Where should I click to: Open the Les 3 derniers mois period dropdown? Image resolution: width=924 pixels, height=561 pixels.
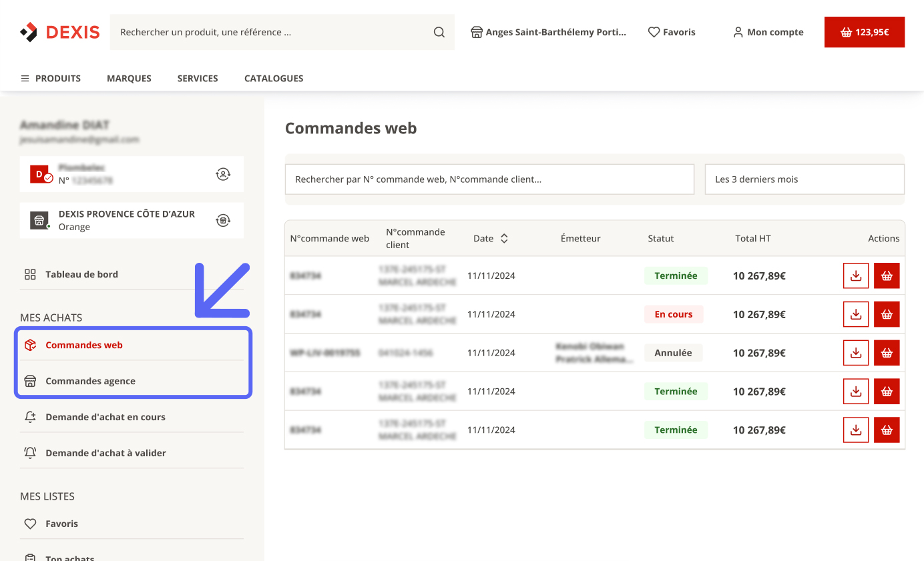804,179
